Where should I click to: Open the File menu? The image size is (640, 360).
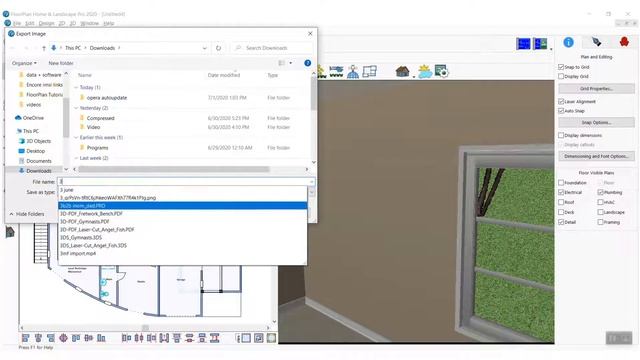tap(17, 23)
